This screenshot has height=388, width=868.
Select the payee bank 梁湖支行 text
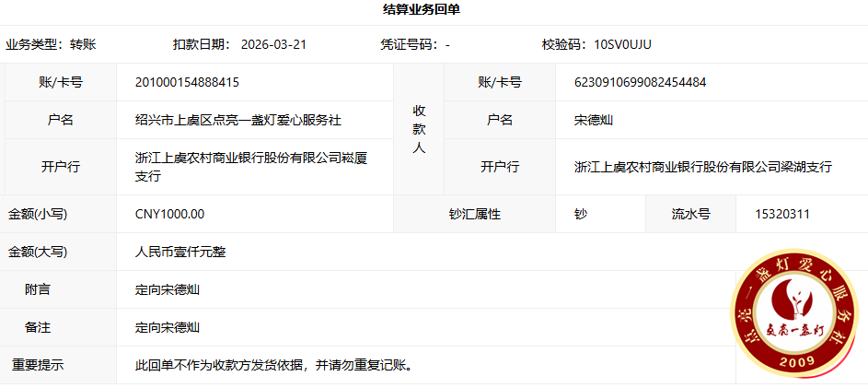[x=703, y=167]
